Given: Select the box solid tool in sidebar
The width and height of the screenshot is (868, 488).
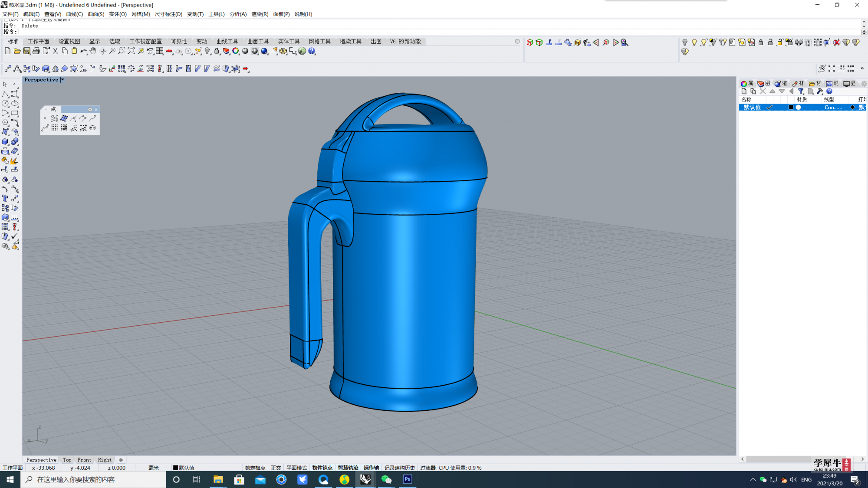Looking at the screenshot, I should (x=5, y=141).
